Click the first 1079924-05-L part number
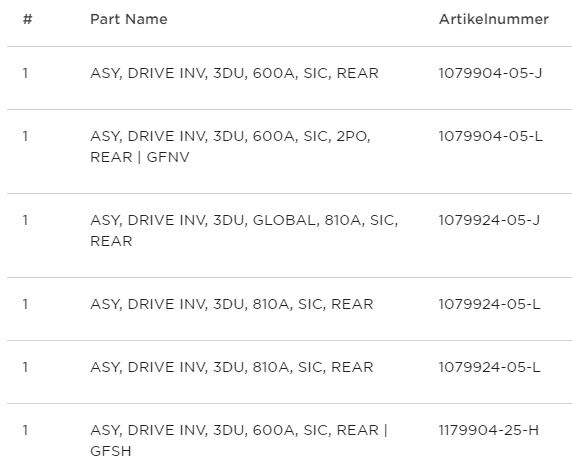This screenshot has width=572, height=461. click(x=490, y=304)
